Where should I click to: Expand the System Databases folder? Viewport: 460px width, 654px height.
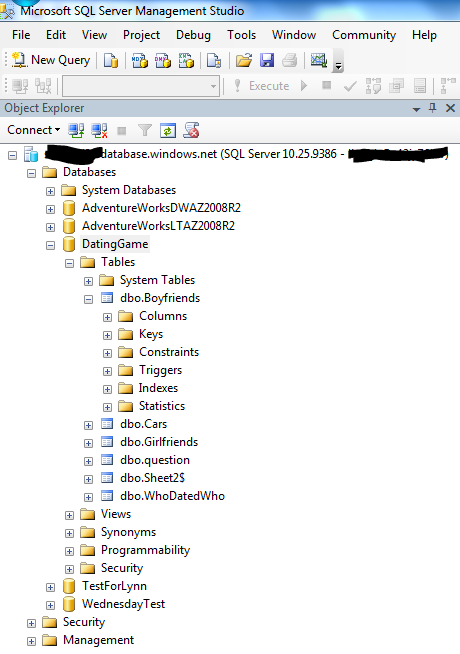tap(50, 191)
